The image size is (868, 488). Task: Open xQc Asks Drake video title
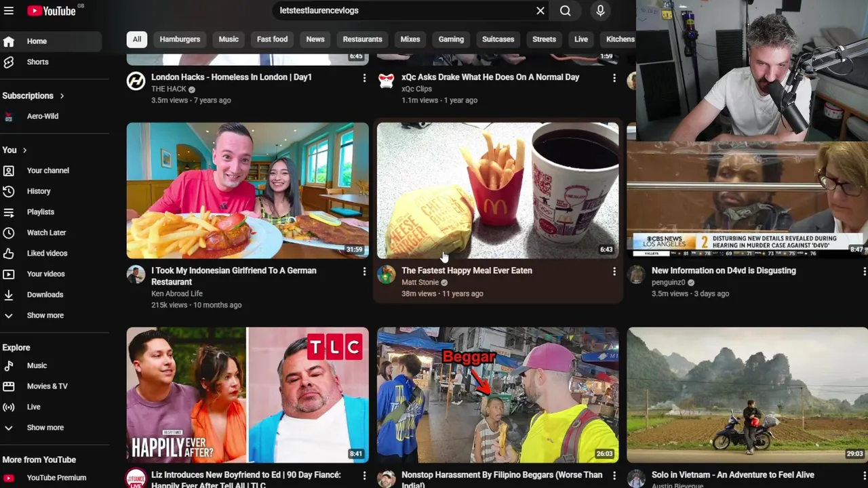click(490, 77)
